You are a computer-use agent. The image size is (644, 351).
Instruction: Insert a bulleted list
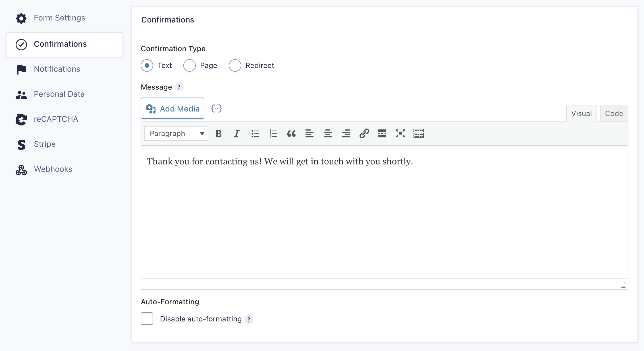[x=255, y=133]
